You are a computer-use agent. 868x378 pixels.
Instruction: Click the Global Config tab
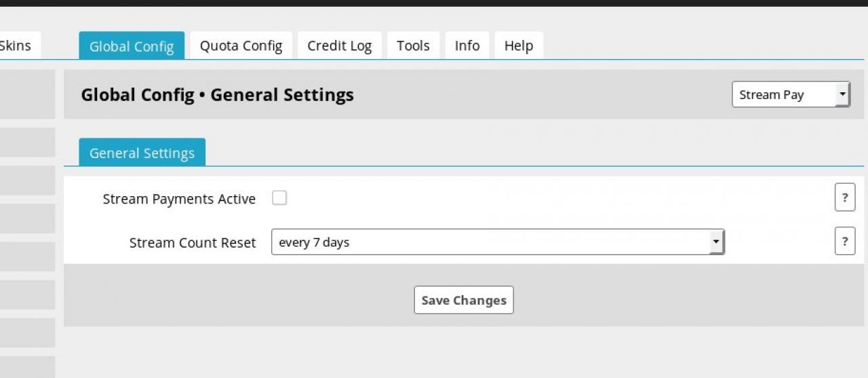132,46
